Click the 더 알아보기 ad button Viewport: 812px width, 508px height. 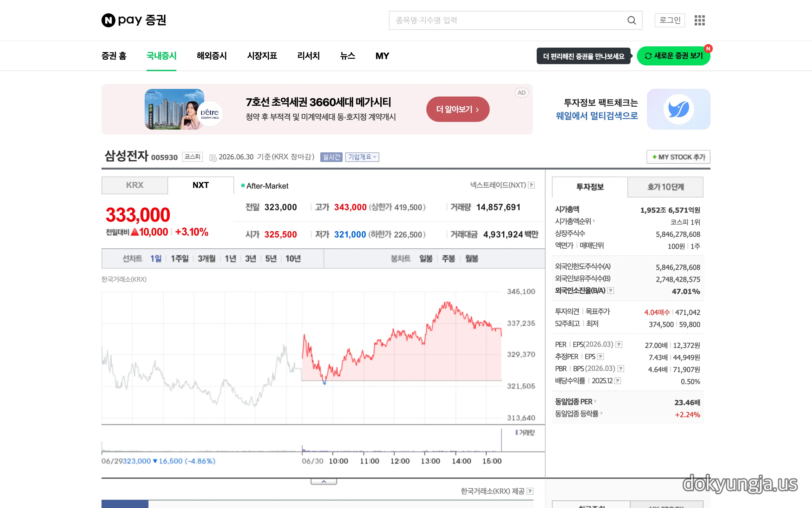coord(458,109)
